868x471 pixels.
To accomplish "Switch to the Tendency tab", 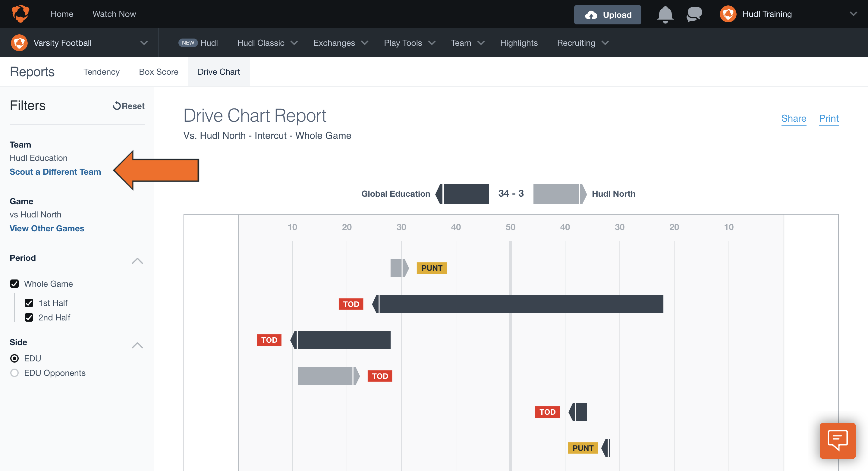I will click(x=102, y=72).
